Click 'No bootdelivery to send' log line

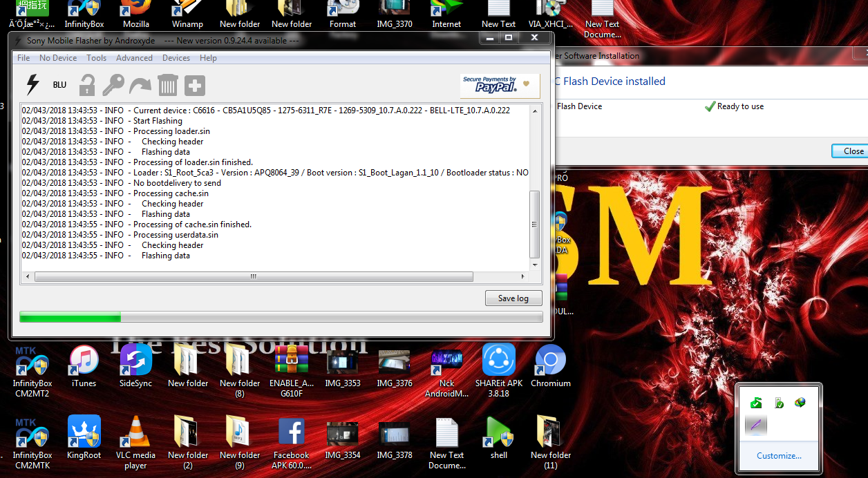pyautogui.click(x=122, y=183)
